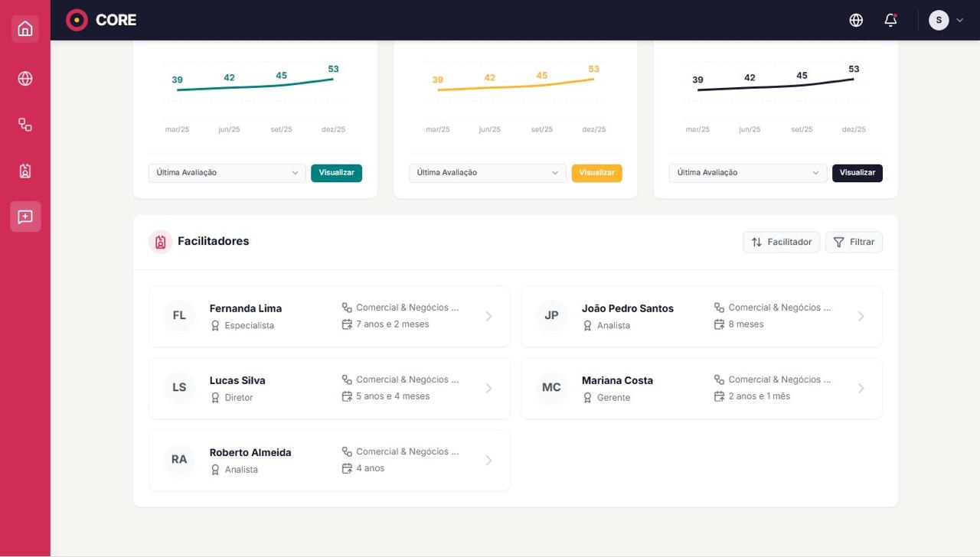
Task: Open the user avatar S menu
Action: coord(946,21)
